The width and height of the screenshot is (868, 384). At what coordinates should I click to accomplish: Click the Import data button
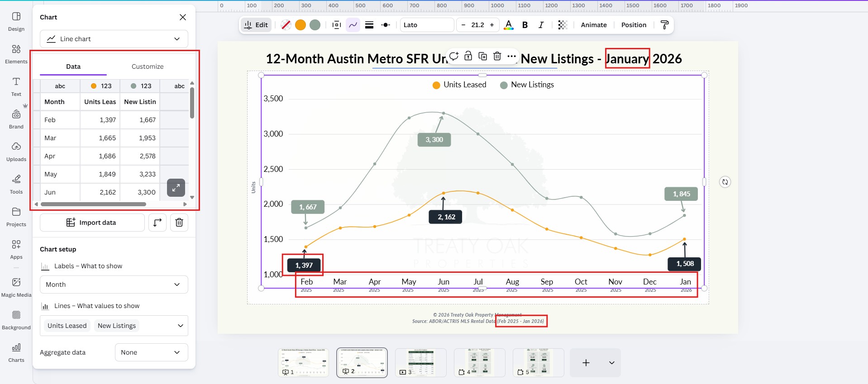(92, 223)
